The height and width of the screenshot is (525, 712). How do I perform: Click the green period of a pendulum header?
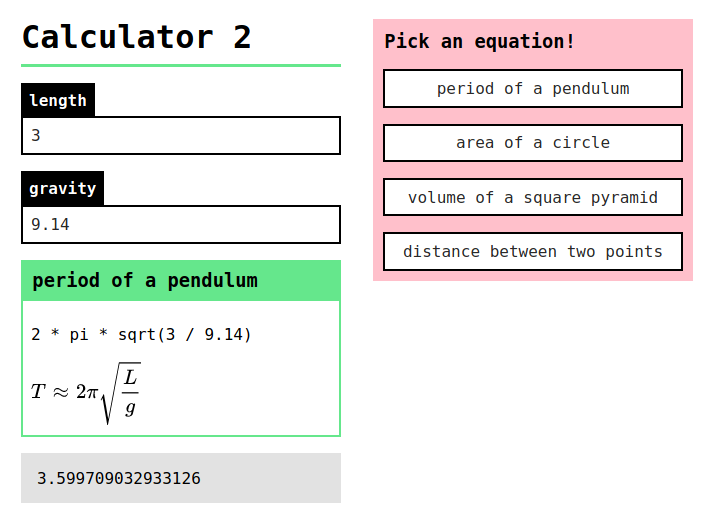click(181, 281)
